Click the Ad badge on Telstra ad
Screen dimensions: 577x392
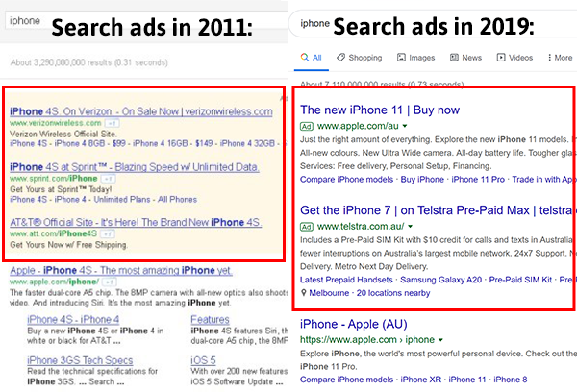tap(307, 227)
